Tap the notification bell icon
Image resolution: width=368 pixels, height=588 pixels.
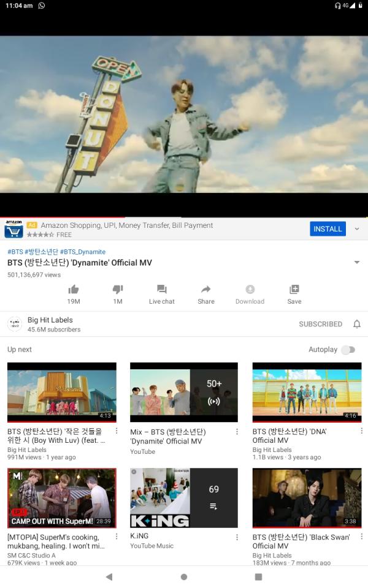click(x=357, y=324)
